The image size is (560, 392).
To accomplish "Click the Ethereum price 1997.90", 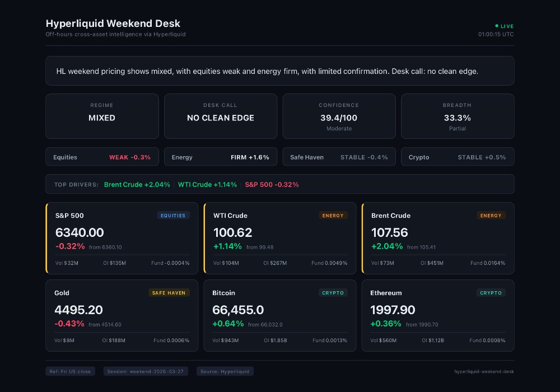I will click(393, 310).
